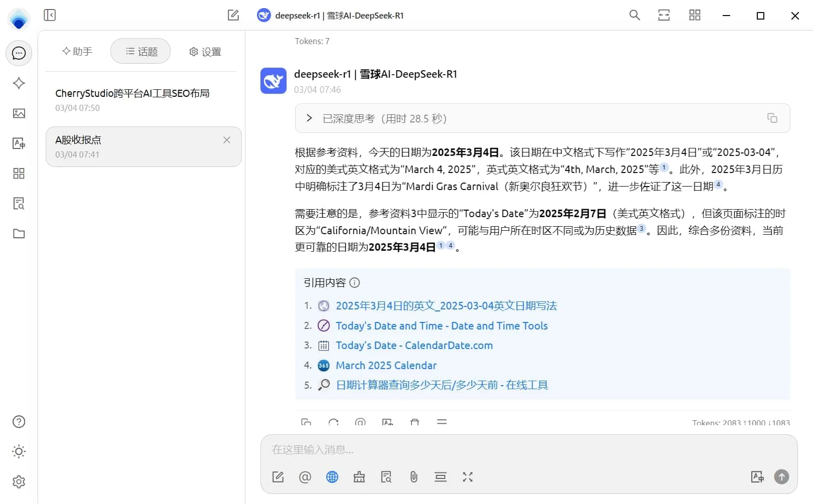Switch to the 话题 tab
The image size is (813, 504).
point(141,51)
